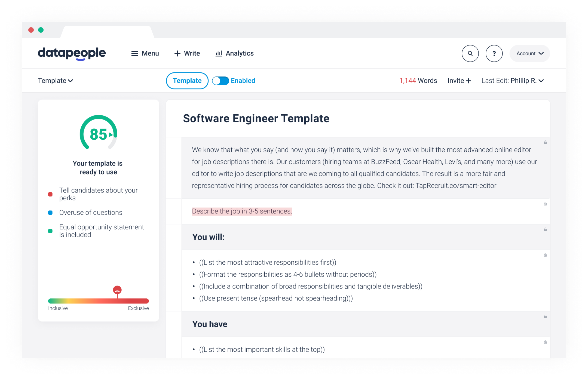Expand the Template dropdown in the header
This screenshot has height=380, width=588.
[x=56, y=81]
